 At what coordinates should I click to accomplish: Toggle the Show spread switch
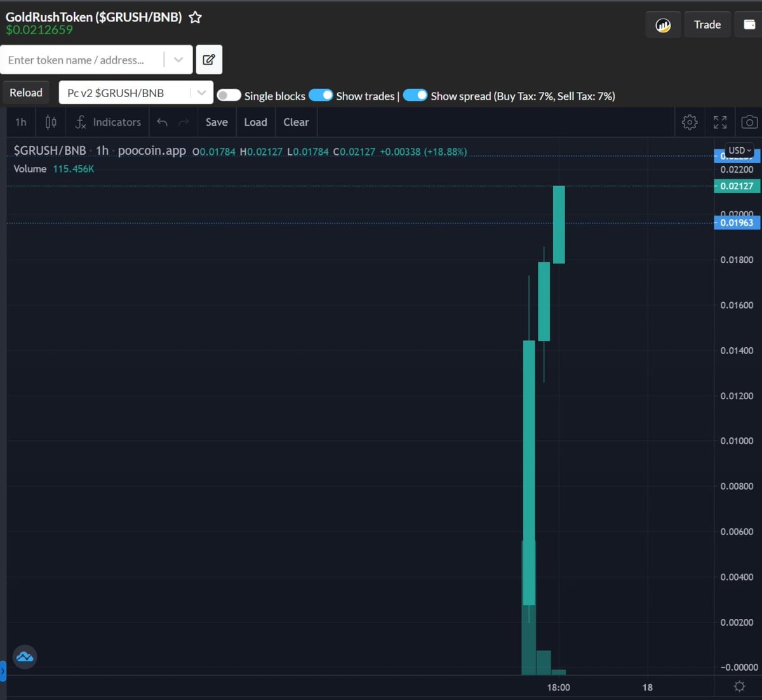point(415,95)
